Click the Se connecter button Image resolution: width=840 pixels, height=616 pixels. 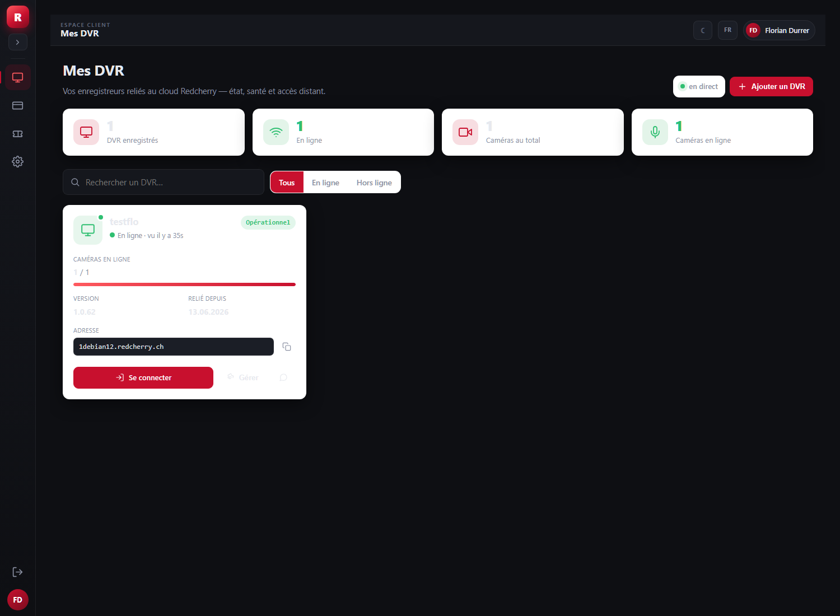tap(143, 377)
